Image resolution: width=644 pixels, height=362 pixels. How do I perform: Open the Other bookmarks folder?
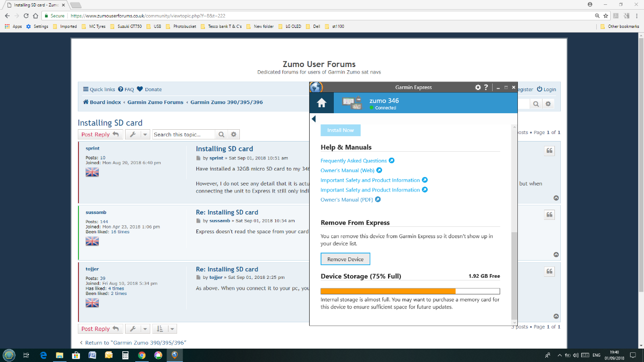[620, 26]
